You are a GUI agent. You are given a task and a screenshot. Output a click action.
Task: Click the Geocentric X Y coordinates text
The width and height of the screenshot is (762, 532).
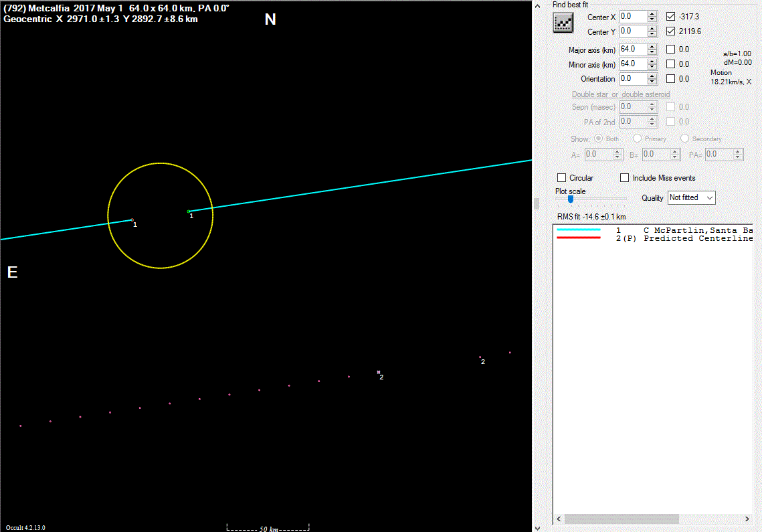click(100, 19)
